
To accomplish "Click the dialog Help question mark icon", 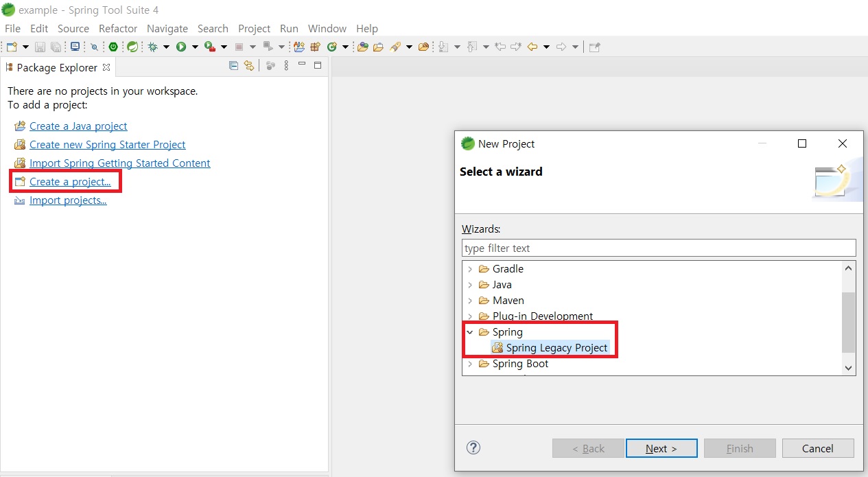I will tap(473, 447).
